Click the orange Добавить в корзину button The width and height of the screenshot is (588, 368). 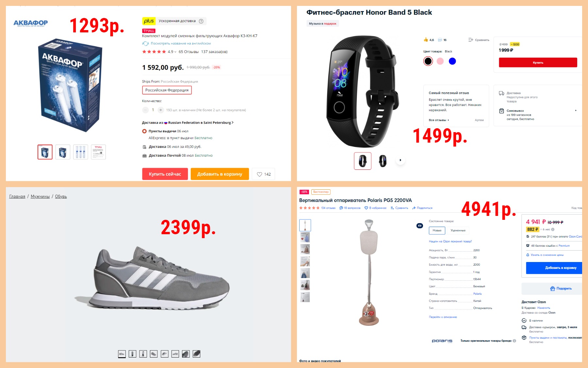point(220,174)
